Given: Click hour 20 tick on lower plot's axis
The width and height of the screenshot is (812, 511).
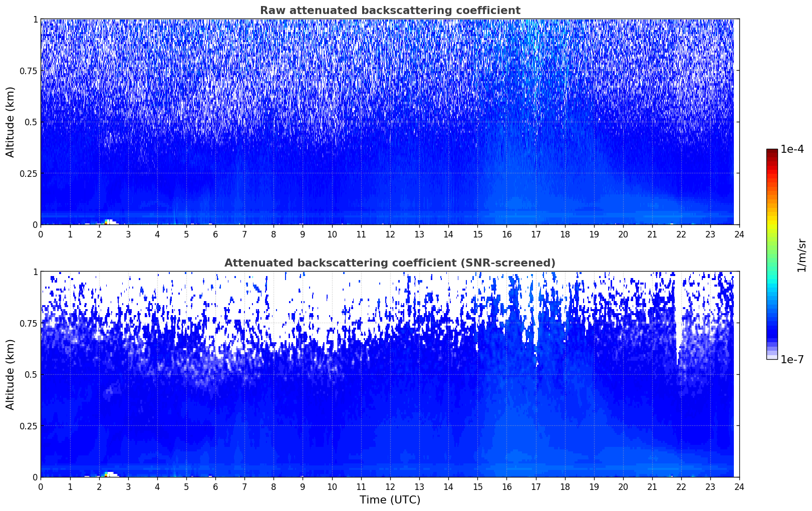Looking at the screenshot, I should click(x=623, y=486).
